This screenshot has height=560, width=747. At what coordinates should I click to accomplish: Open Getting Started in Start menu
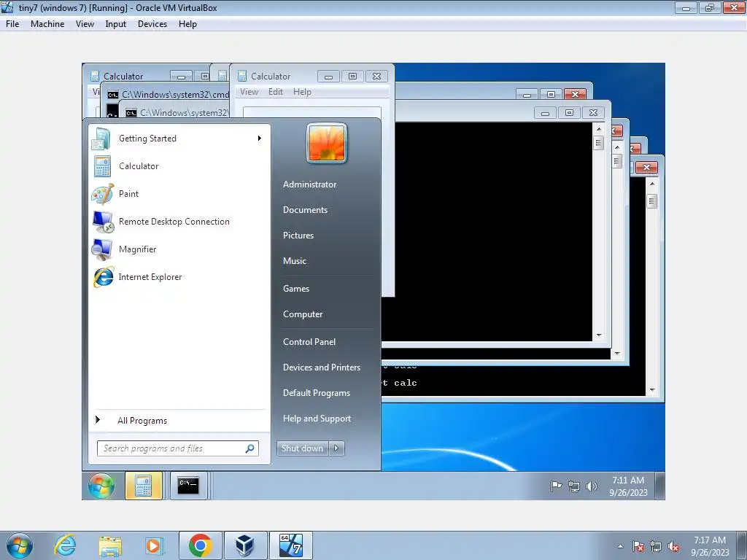coord(178,139)
